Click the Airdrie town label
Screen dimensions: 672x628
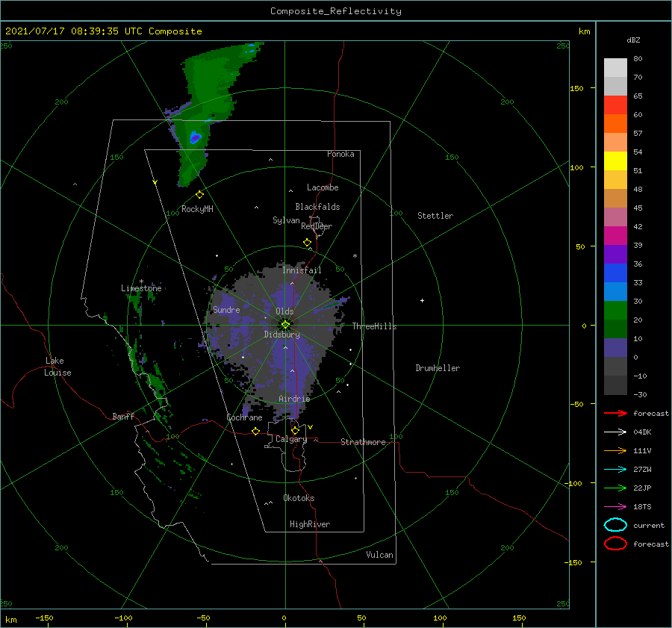(294, 399)
